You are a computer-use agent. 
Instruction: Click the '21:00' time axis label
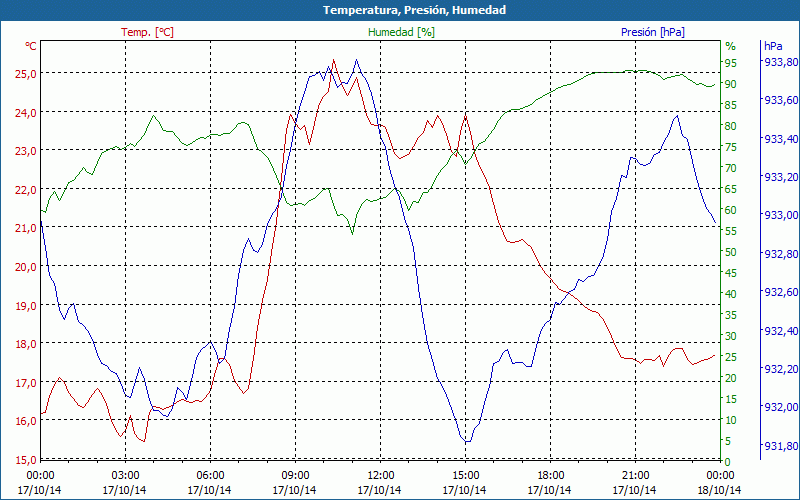coord(635,476)
